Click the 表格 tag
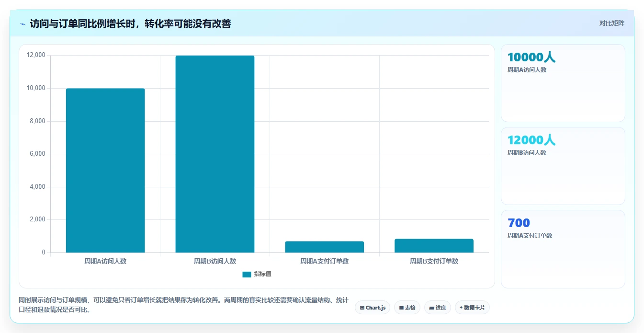This screenshot has height=333, width=644. coord(407,308)
